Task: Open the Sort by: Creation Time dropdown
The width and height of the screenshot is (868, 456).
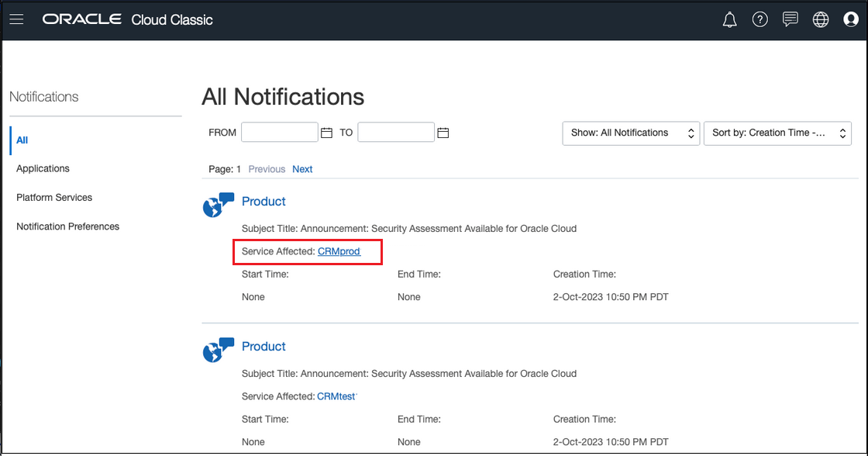Action: click(x=777, y=133)
